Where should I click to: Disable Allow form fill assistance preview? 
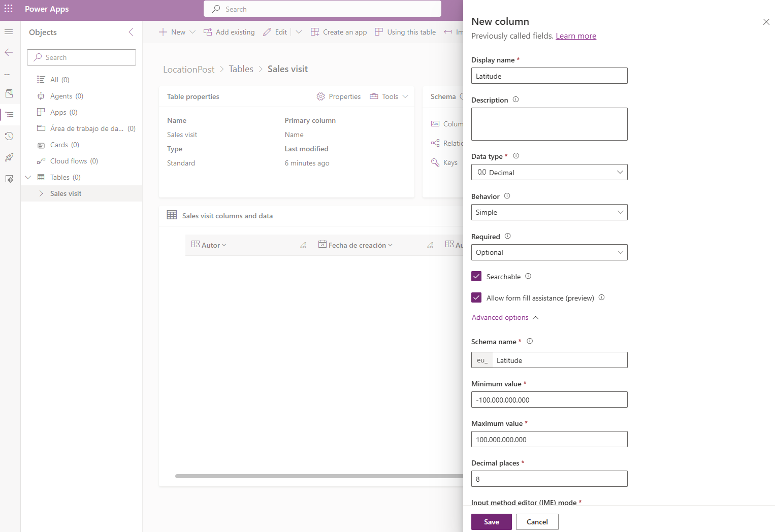tap(476, 297)
